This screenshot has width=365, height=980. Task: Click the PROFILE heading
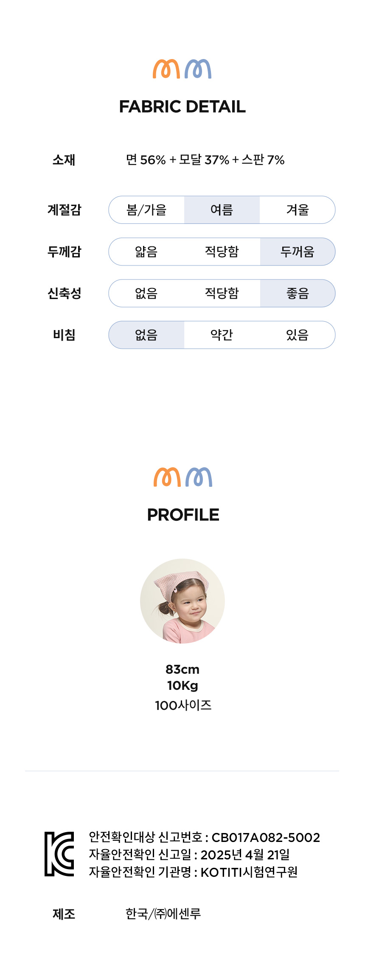click(183, 515)
